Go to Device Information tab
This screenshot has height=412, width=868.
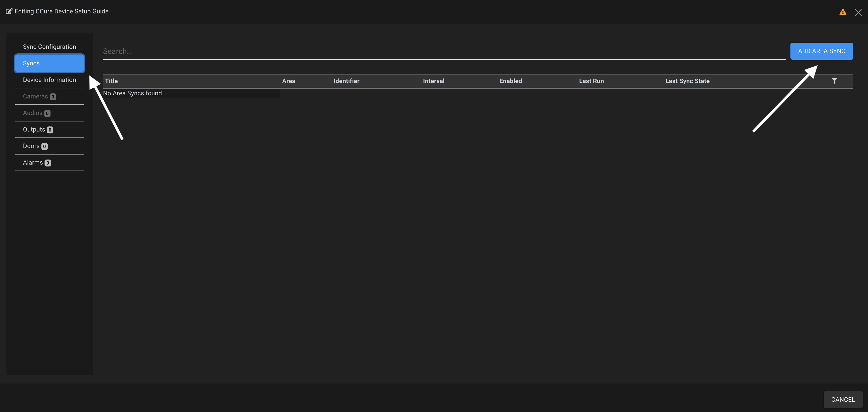[x=50, y=80]
